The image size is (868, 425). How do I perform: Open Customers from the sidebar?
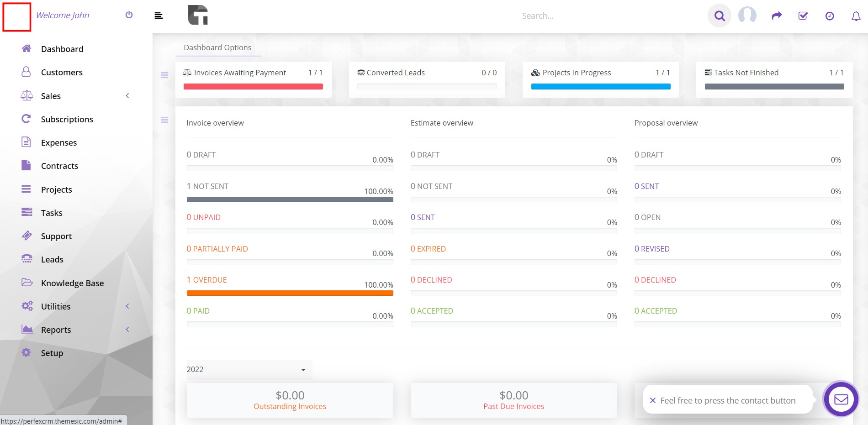click(x=62, y=72)
